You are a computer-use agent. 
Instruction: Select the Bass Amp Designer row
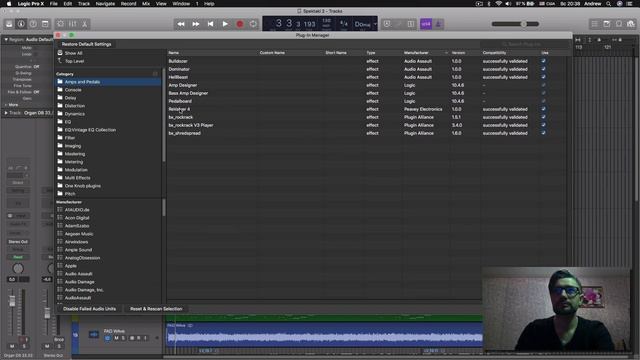coord(367,93)
